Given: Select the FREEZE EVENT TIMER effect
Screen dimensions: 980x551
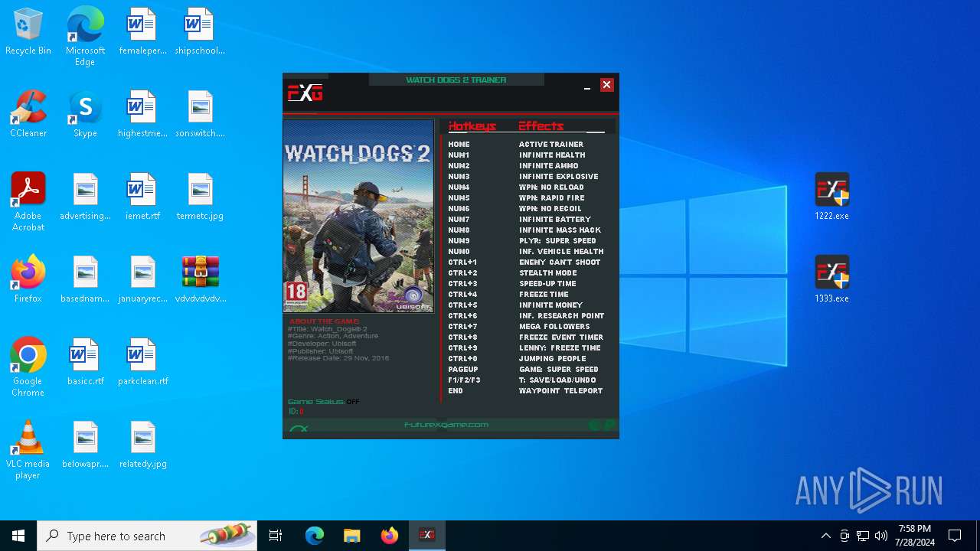Looking at the screenshot, I should click(x=561, y=337).
